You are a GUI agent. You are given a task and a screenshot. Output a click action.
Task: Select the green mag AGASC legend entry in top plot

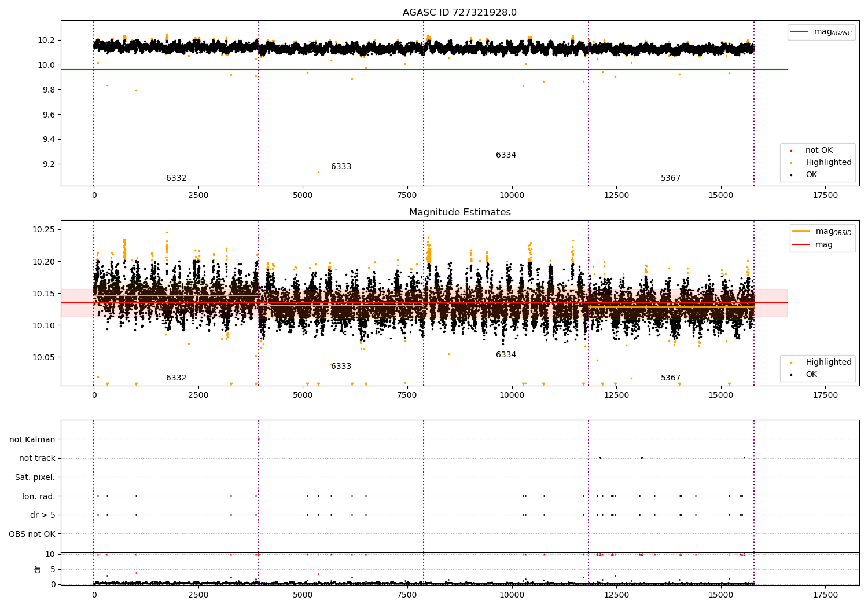[821, 32]
